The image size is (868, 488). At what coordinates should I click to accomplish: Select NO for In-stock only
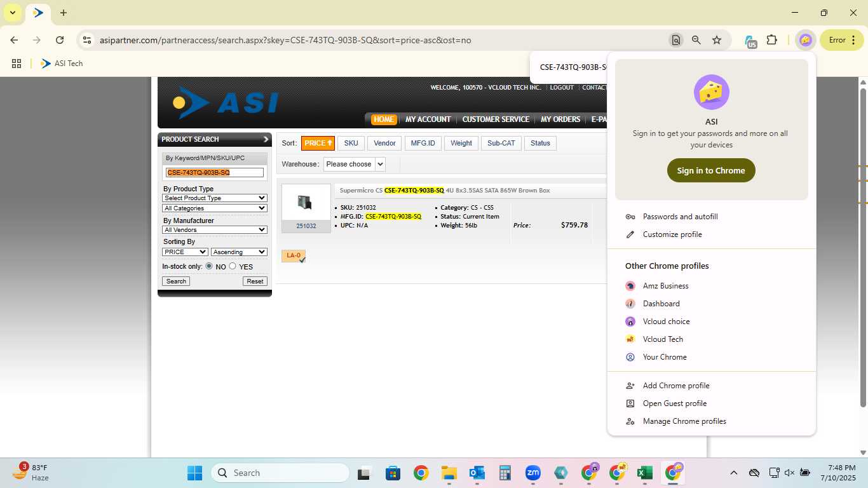point(209,266)
